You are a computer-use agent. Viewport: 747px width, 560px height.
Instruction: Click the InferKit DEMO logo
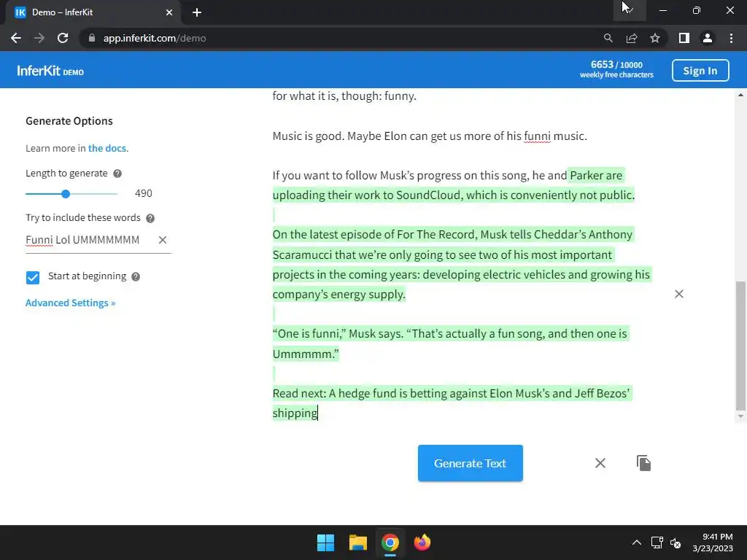pyautogui.click(x=50, y=71)
